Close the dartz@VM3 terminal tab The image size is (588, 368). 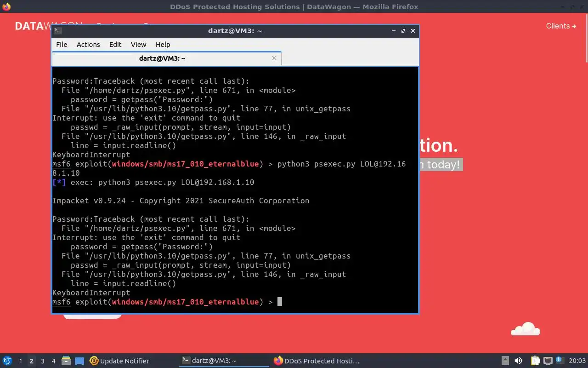(274, 58)
